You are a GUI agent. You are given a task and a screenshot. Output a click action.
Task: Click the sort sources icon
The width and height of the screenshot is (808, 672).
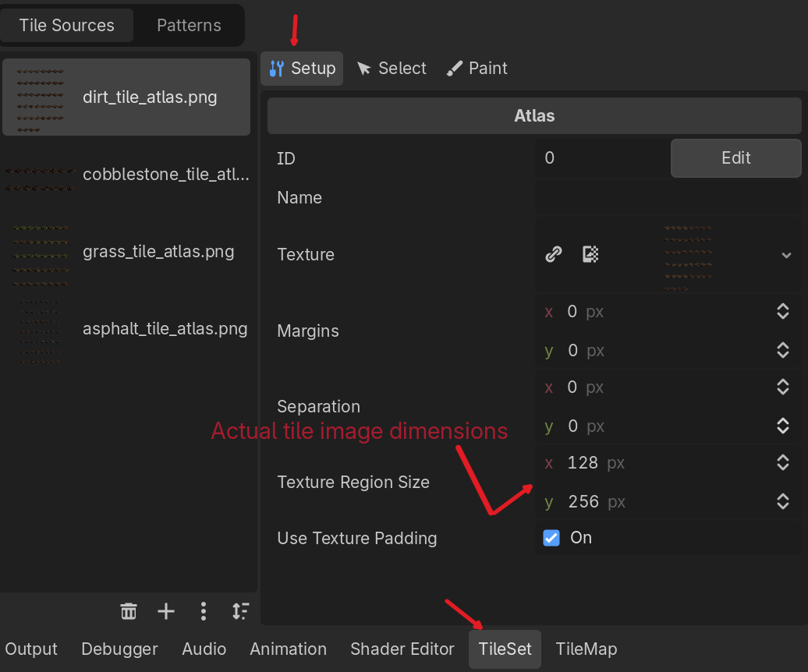[x=240, y=611]
